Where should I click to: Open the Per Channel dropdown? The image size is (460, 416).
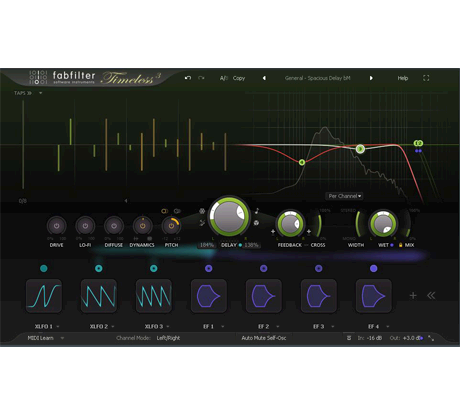click(344, 196)
